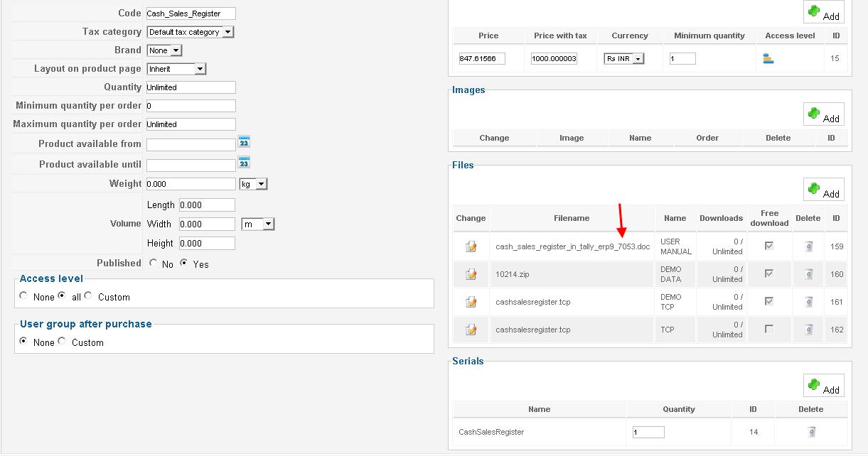Click the Price with tax field
This screenshot has width=868, height=456.
pos(554,58)
